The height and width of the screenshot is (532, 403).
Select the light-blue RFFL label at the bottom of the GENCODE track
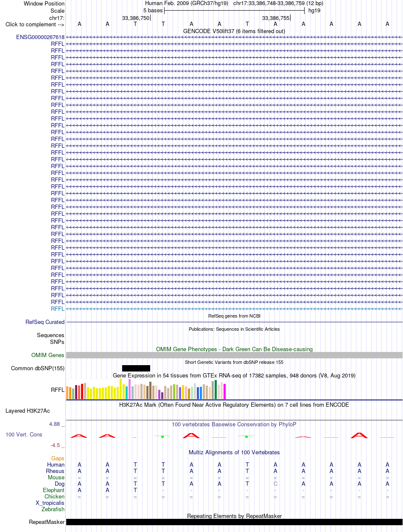58,309
